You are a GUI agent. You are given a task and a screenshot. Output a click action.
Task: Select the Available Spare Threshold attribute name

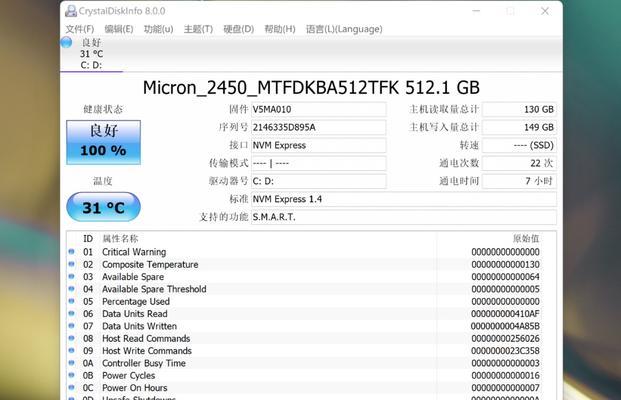pos(154,289)
